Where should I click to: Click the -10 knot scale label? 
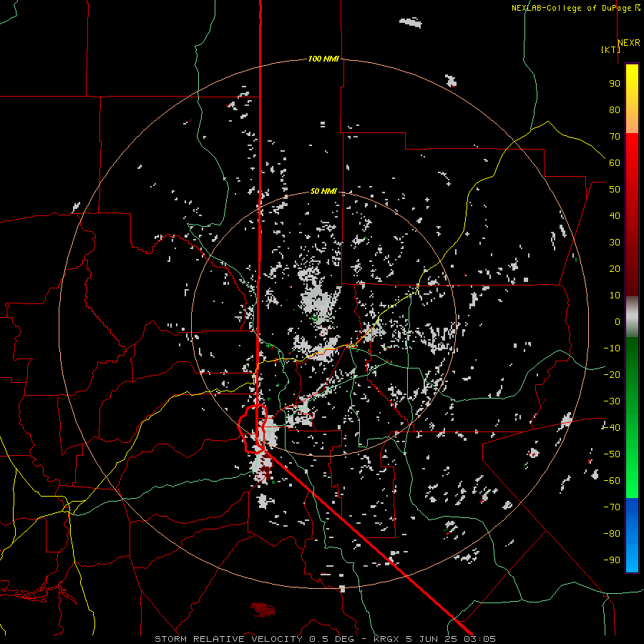coord(612,348)
